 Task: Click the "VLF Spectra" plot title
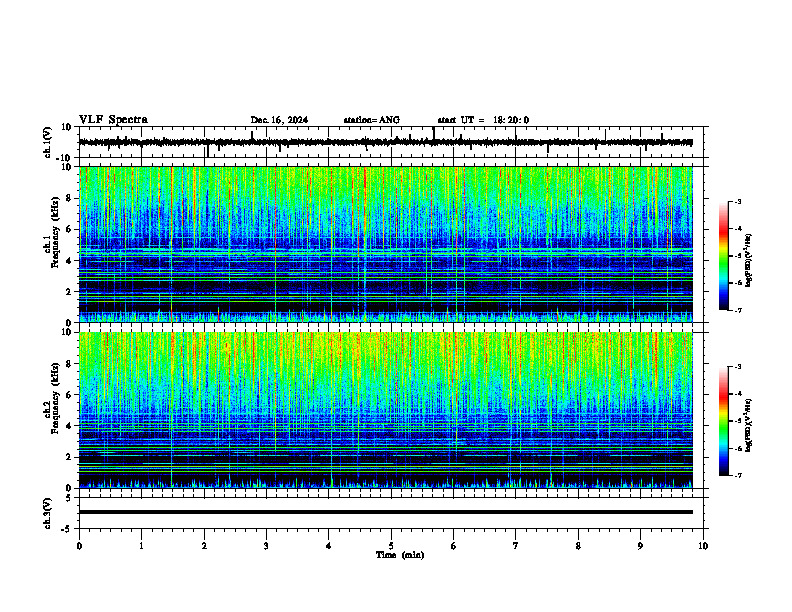(113, 120)
